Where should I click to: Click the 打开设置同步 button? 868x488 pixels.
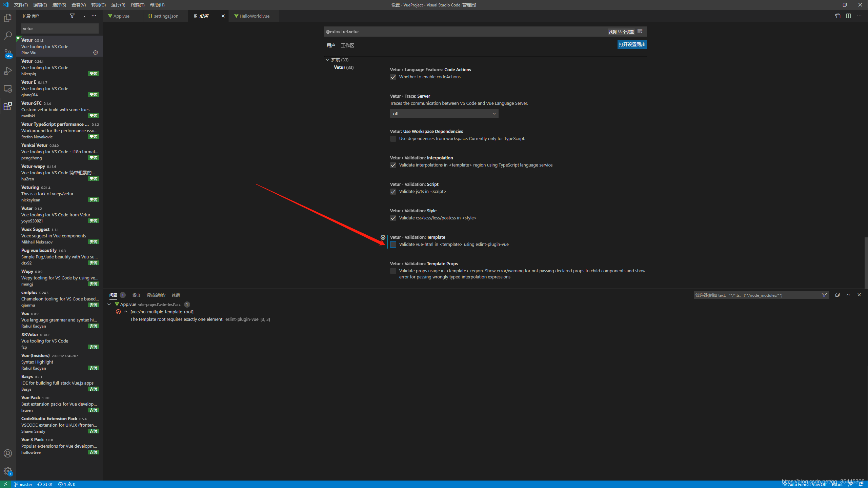tap(631, 44)
